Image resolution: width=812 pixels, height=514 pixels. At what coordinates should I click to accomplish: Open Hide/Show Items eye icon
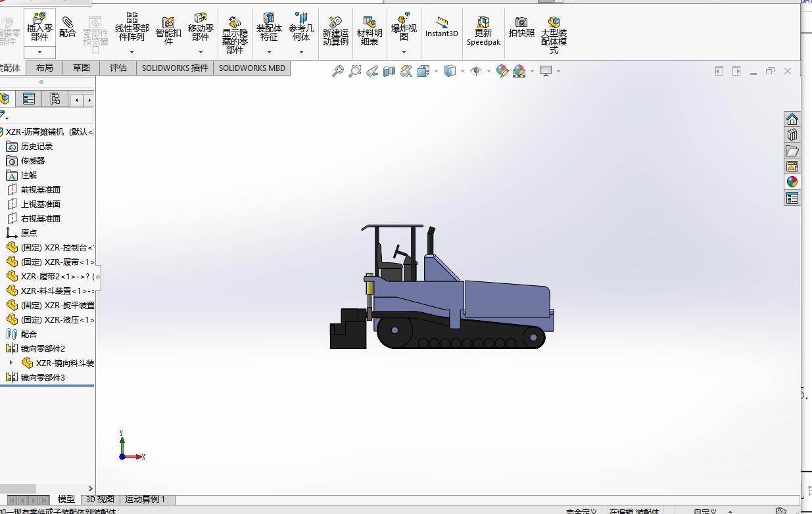click(x=476, y=71)
